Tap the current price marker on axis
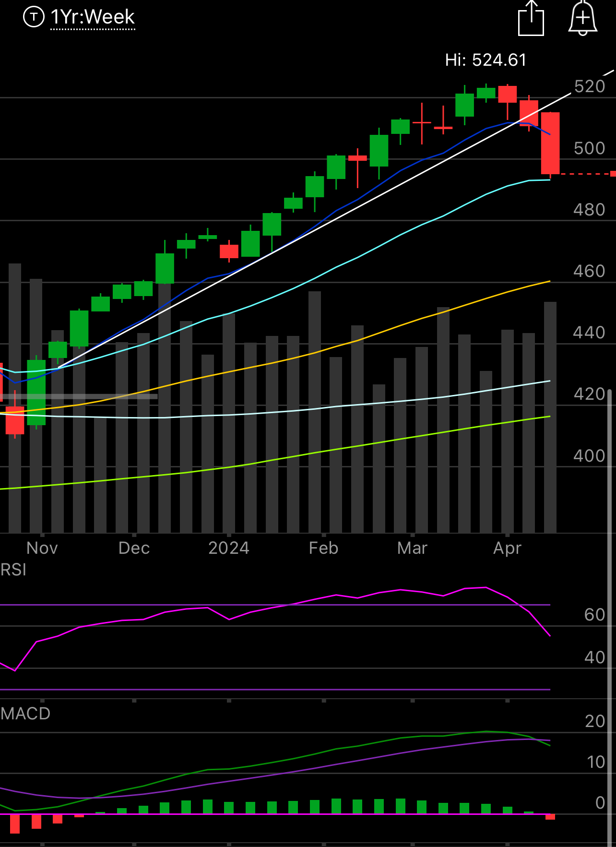Image resolution: width=616 pixels, height=847 pixels. 613,174
